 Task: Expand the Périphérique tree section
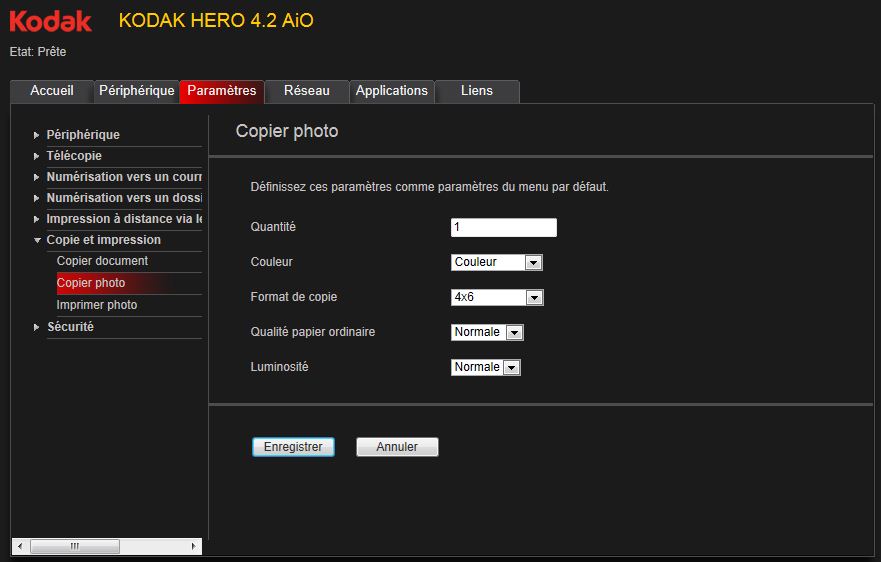[37, 135]
